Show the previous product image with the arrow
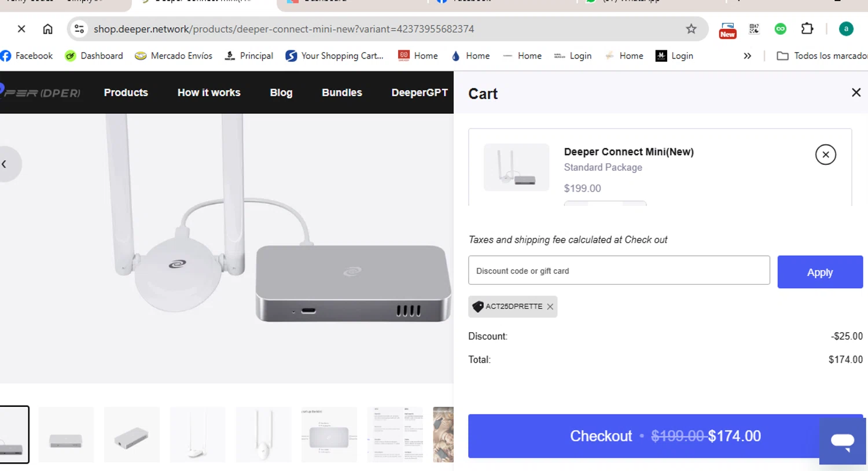 coord(5,164)
